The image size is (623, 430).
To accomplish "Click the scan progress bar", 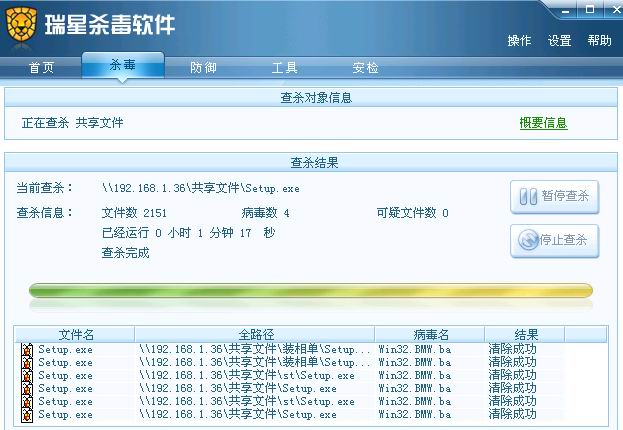I will (311, 291).
